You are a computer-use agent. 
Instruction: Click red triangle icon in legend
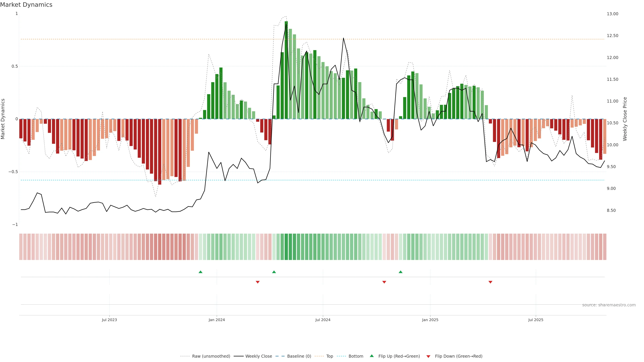click(428, 356)
